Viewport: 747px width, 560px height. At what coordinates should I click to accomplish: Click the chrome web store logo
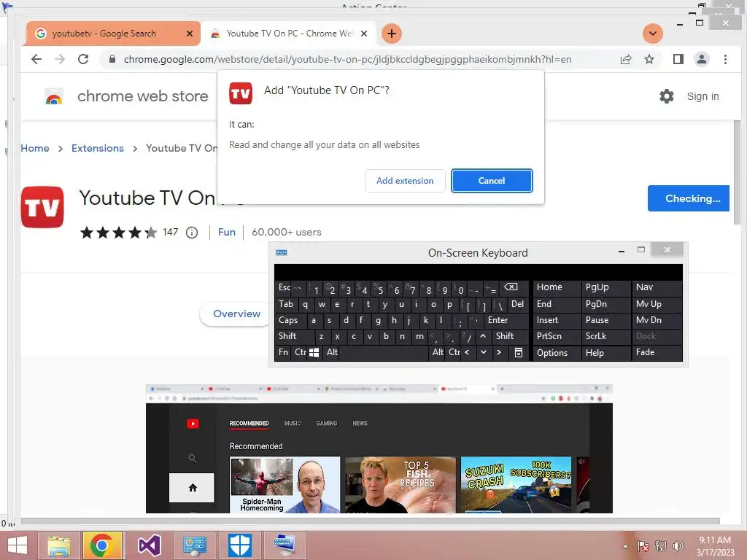pos(125,96)
